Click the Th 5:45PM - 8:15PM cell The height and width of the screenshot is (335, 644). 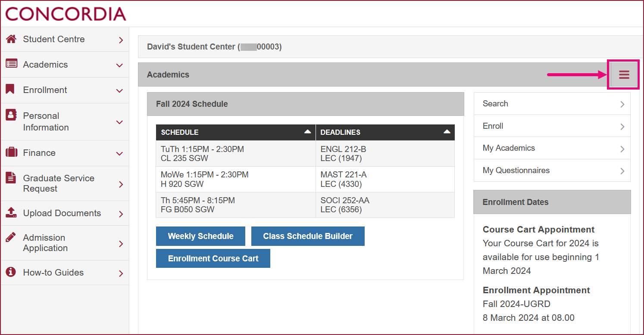[x=236, y=205]
